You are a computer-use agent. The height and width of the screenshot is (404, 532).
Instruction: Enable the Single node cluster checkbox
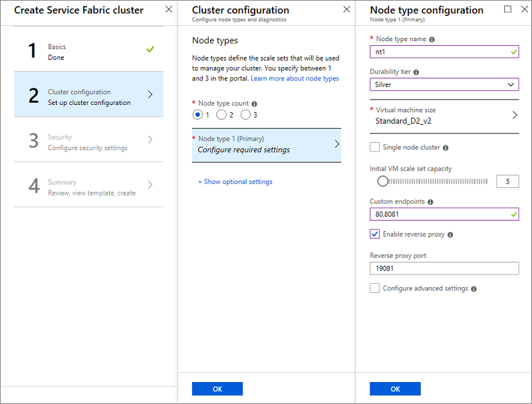375,147
